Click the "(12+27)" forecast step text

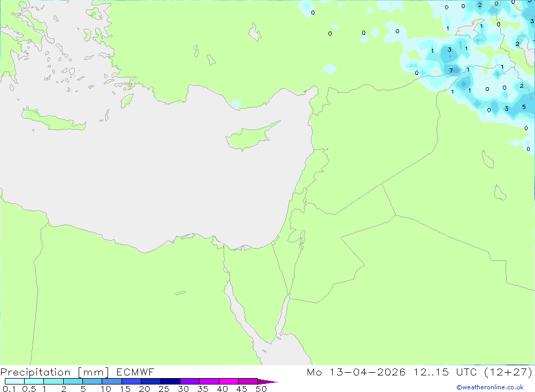click(x=508, y=372)
